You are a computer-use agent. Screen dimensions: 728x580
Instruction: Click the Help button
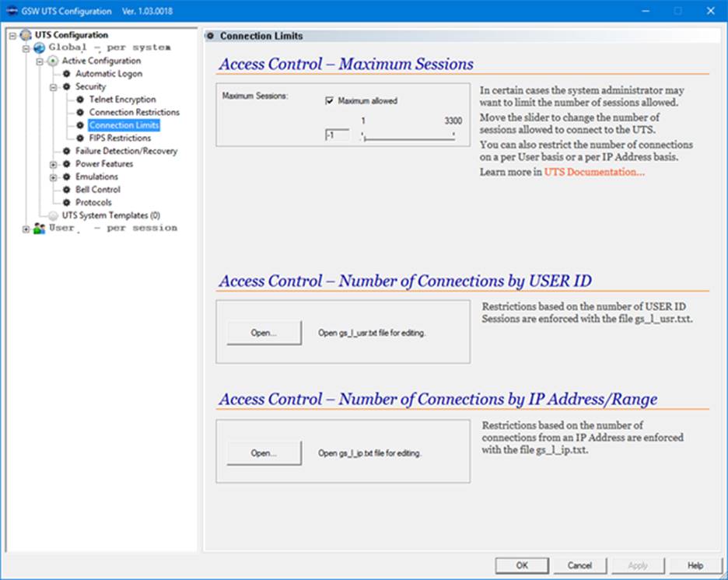[x=695, y=565]
